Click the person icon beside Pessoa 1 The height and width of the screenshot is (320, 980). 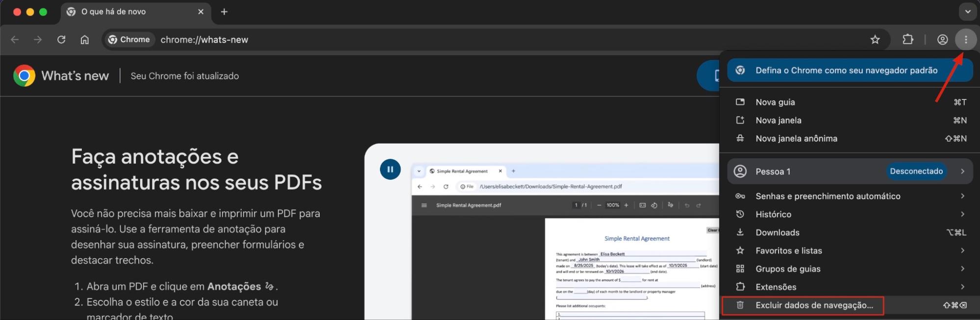point(740,171)
